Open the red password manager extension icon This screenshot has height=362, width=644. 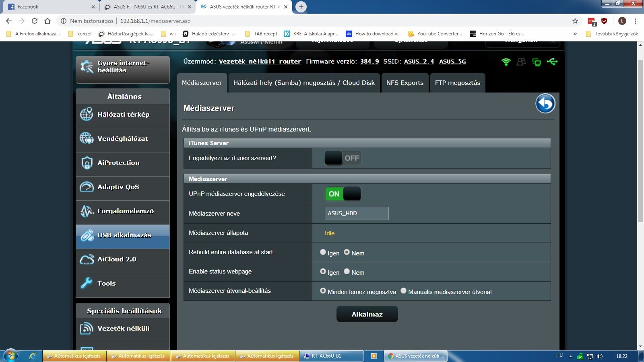coord(592,21)
